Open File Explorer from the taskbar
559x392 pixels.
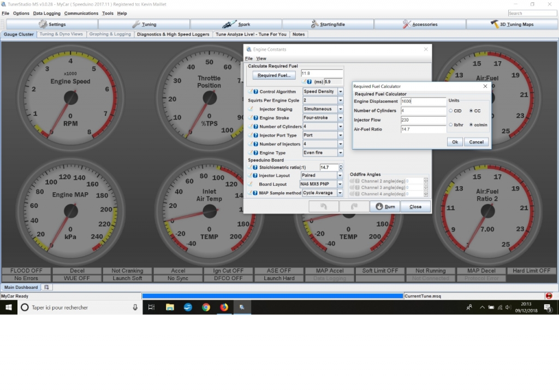[170, 307]
